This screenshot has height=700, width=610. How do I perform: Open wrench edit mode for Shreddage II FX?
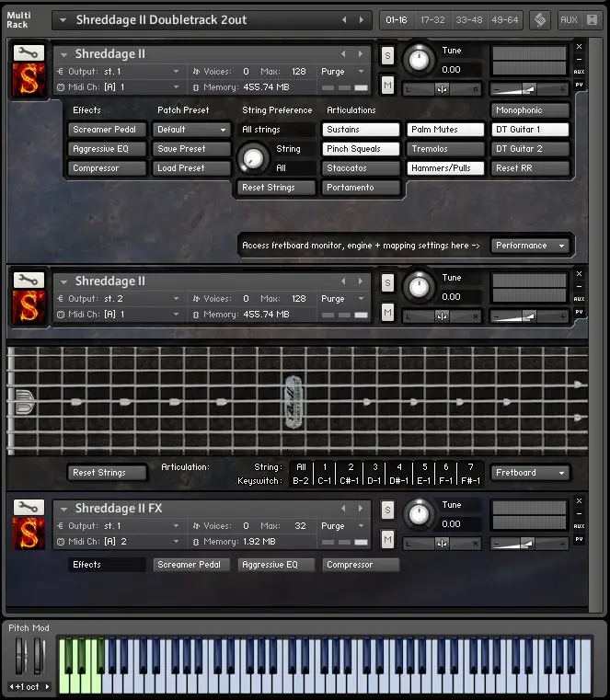pyautogui.click(x=29, y=508)
